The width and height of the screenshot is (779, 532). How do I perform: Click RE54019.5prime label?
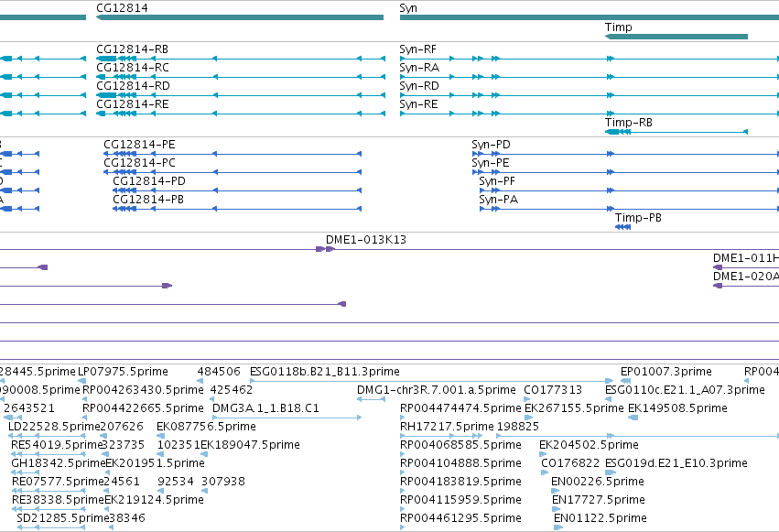click(x=57, y=445)
